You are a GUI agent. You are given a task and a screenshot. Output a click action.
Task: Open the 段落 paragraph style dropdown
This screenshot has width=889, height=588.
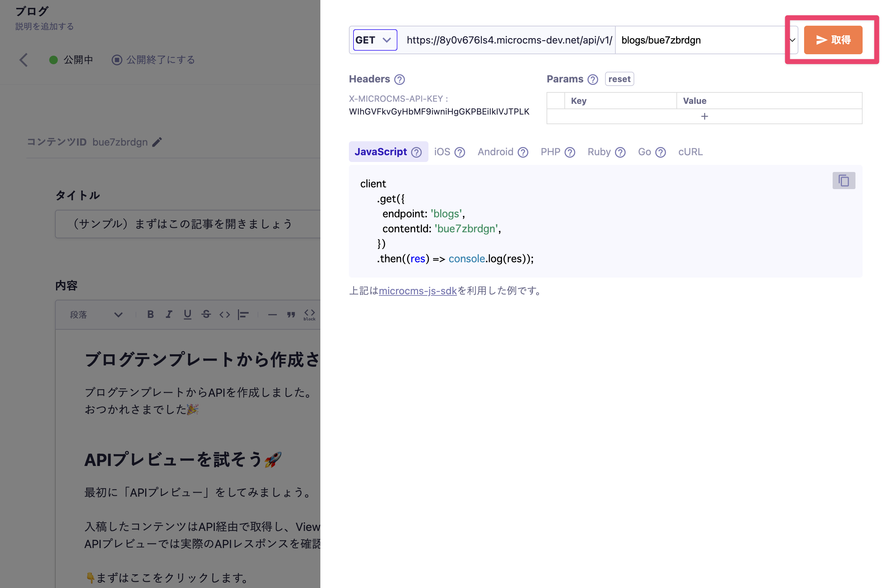(x=97, y=315)
